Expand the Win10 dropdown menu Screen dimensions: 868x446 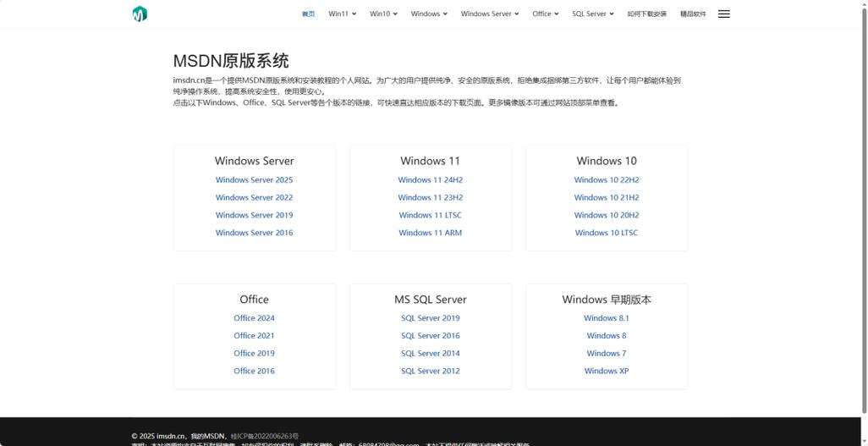[383, 14]
